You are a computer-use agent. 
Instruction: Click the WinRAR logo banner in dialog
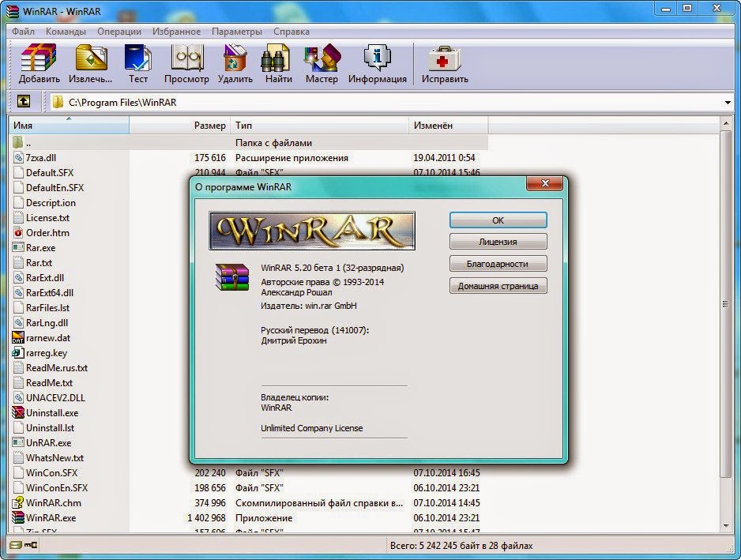click(x=312, y=231)
